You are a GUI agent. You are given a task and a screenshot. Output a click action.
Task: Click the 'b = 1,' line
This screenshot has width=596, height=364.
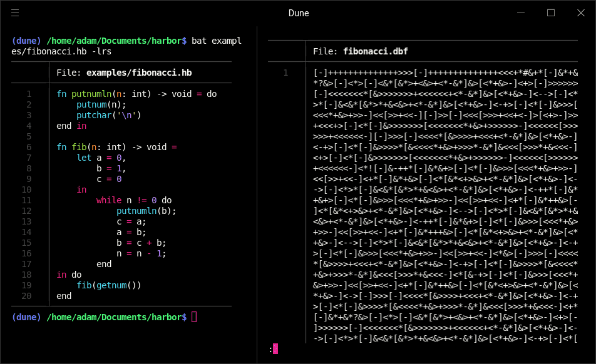pos(111,168)
